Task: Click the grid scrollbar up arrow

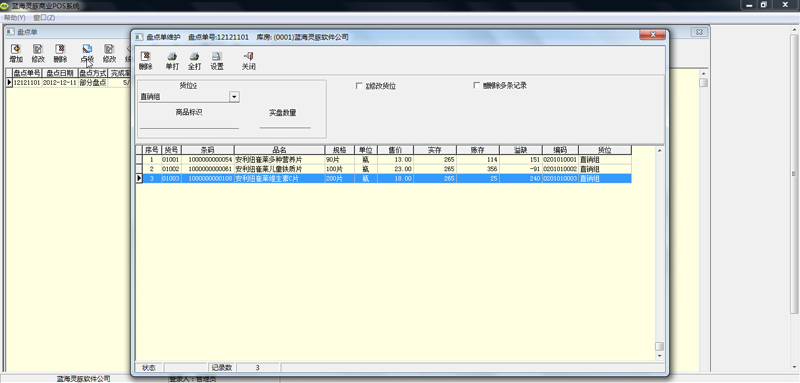Action: point(659,150)
